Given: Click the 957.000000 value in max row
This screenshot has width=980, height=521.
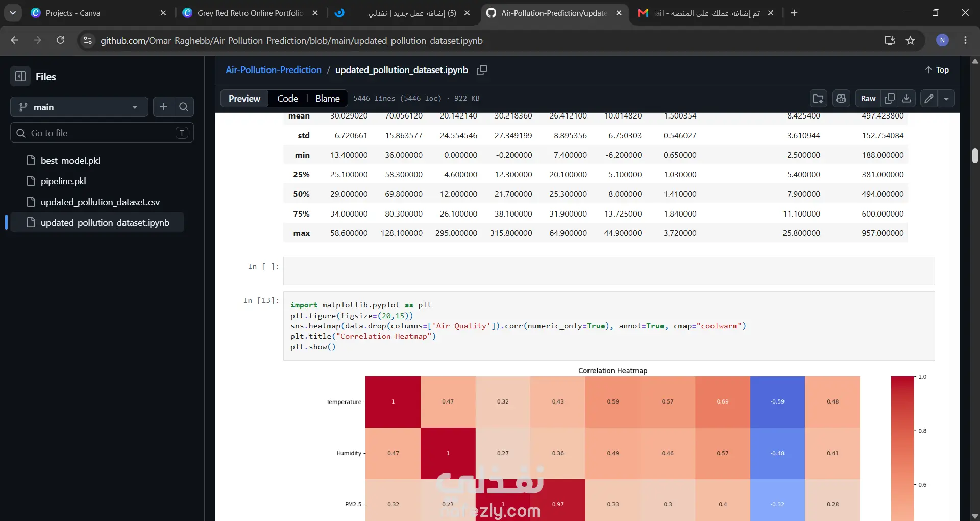Looking at the screenshot, I should [x=883, y=233].
